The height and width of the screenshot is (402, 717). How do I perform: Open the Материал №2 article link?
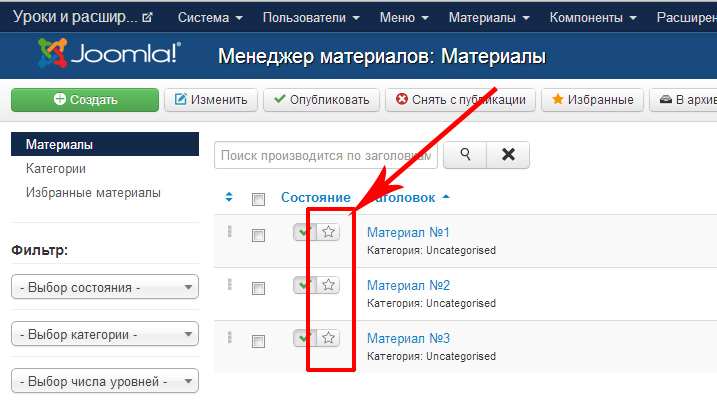[408, 285]
